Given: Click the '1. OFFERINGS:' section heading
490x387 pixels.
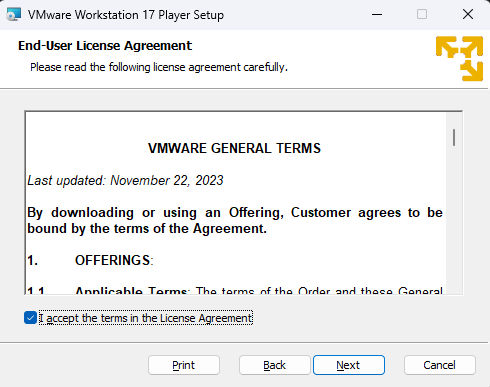Looking at the screenshot, I should [90, 260].
